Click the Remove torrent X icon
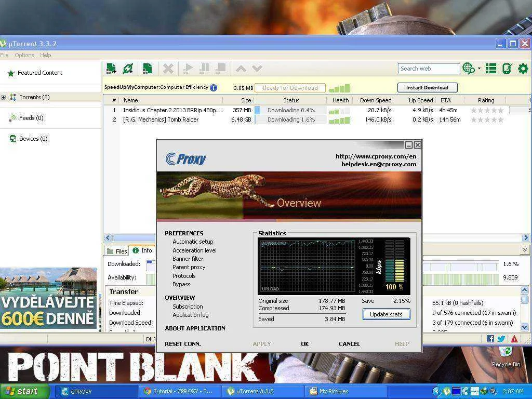Image resolution: width=532 pixels, height=399 pixels. coord(168,69)
